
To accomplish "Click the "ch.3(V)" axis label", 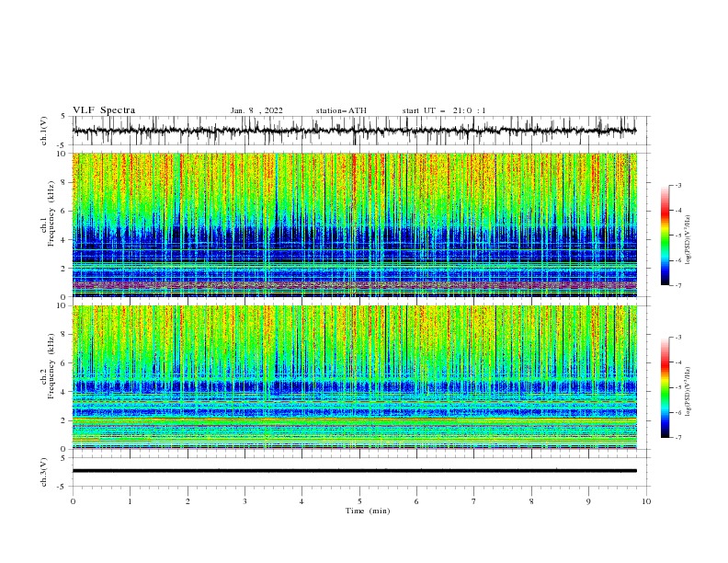I will (x=44, y=472).
